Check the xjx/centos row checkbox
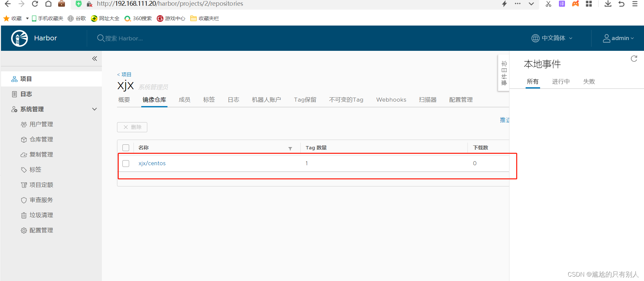This screenshot has width=644, height=281. click(126, 164)
